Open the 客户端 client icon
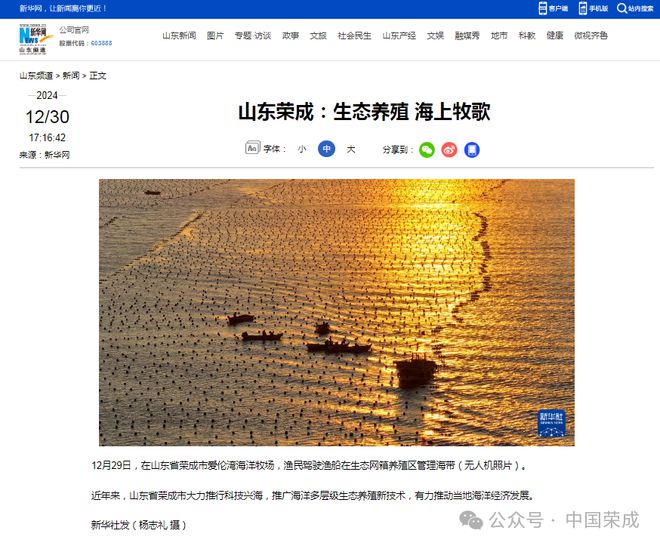660x546 pixels. (x=543, y=8)
